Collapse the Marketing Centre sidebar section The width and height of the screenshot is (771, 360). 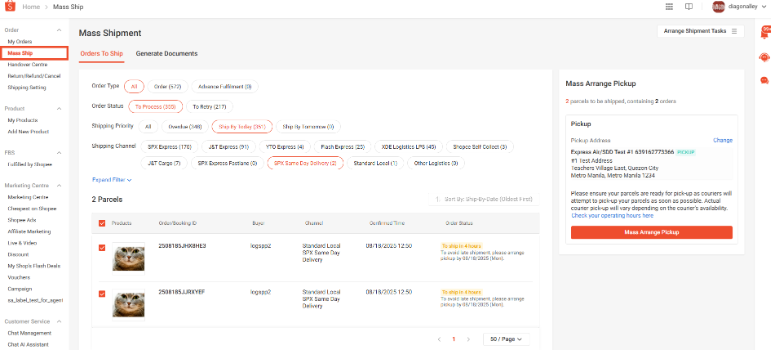(59, 186)
